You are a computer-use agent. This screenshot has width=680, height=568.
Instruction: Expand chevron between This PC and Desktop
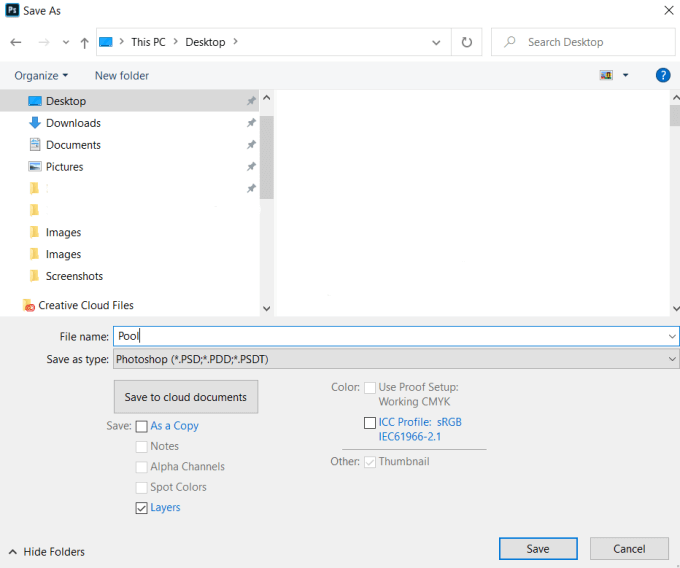[176, 42]
